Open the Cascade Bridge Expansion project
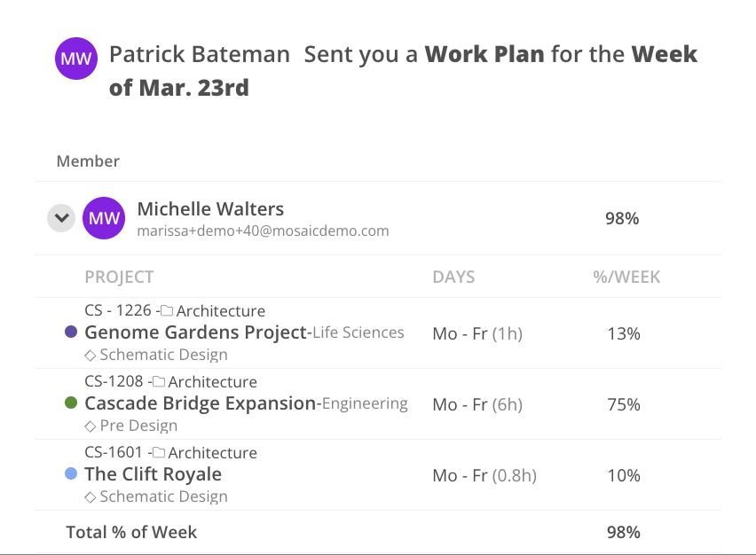The width and height of the screenshot is (756, 555). click(201, 403)
